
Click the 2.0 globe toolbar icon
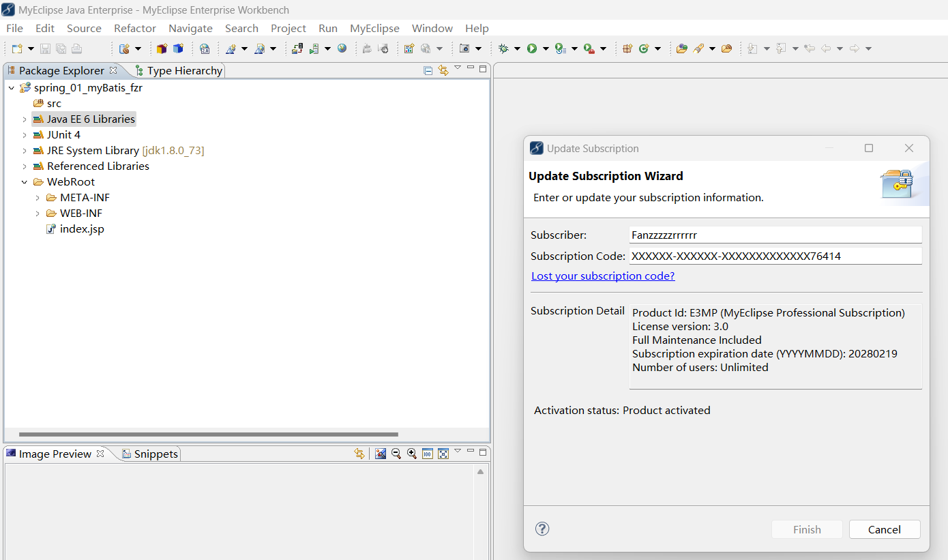click(x=205, y=48)
